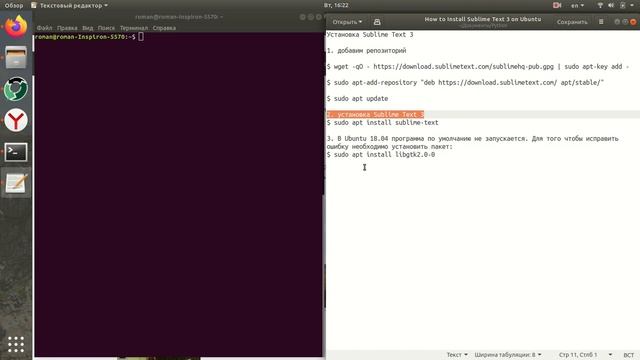Open the Справка menu in terminal
This screenshot has height=360, width=640.
point(164,28)
